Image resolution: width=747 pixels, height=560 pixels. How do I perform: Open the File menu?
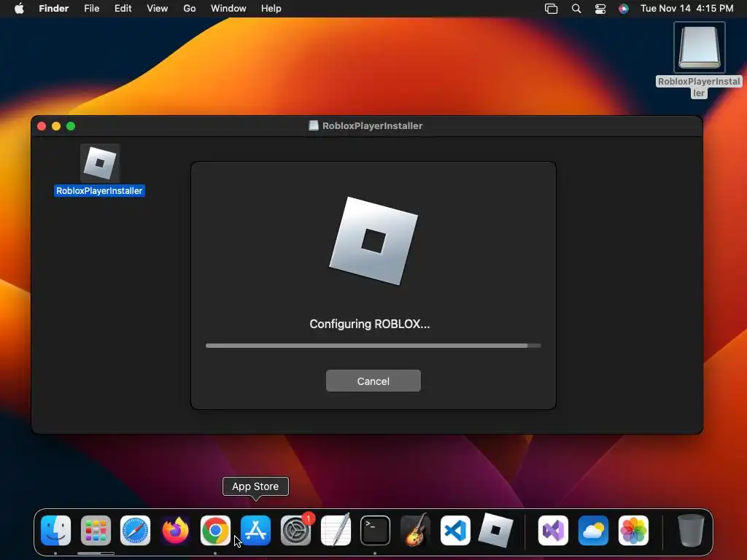pos(91,9)
